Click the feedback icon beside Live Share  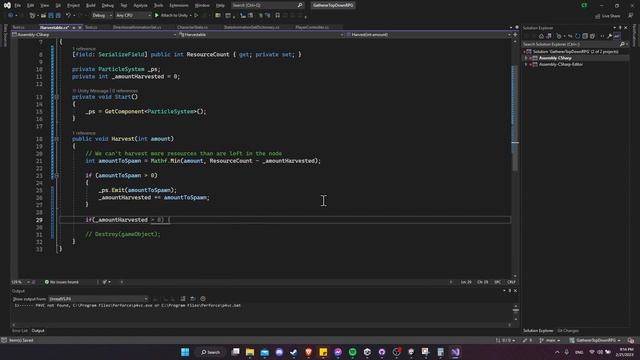pyautogui.click(x=631, y=16)
